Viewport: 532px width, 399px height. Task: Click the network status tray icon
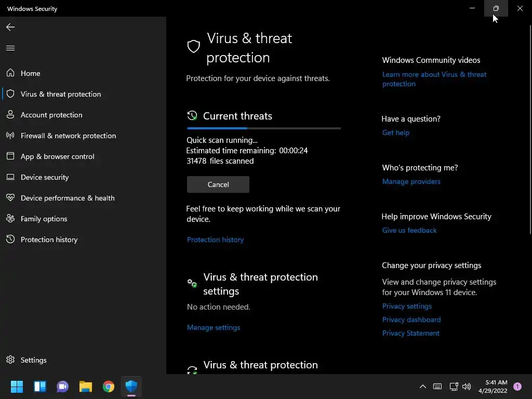pos(454,387)
